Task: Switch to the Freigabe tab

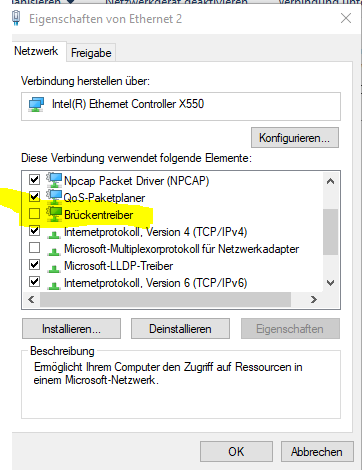Action: coord(91,53)
